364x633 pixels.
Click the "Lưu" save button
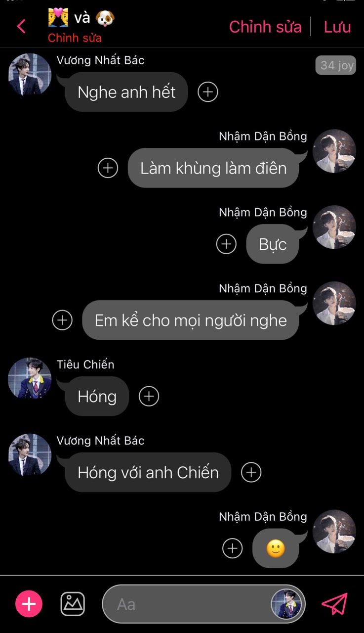tap(337, 27)
